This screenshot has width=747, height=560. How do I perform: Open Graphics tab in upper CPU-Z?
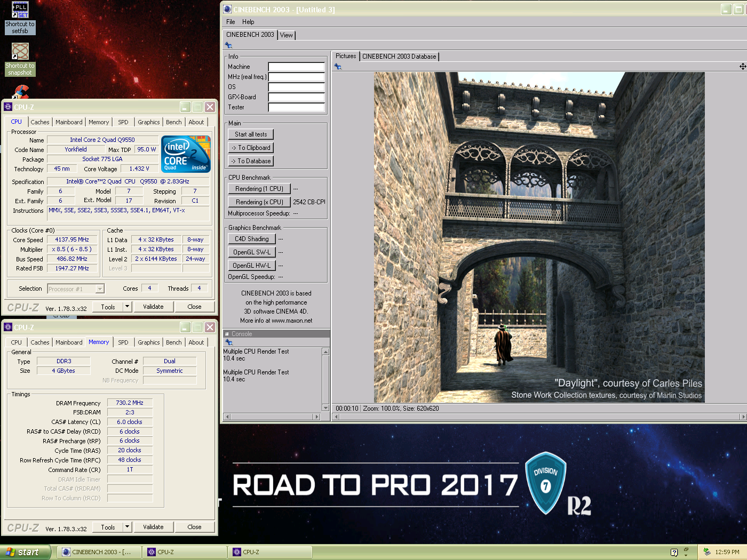pyautogui.click(x=149, y=122)
